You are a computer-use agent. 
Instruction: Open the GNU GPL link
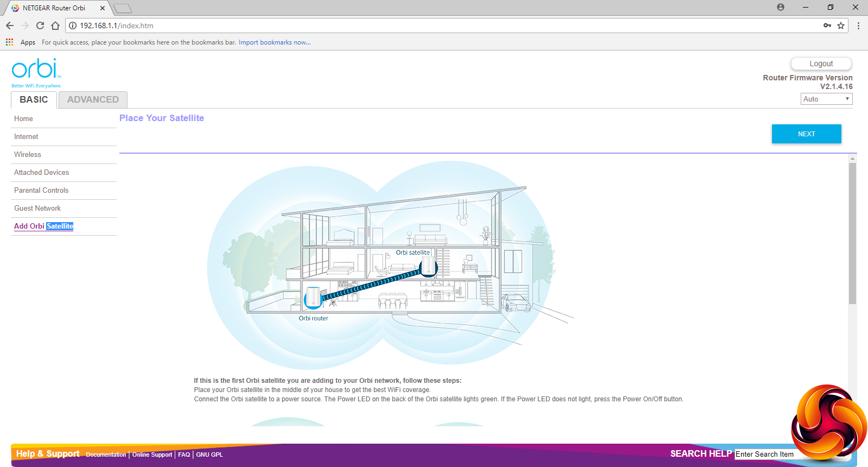tap(209, 455)
